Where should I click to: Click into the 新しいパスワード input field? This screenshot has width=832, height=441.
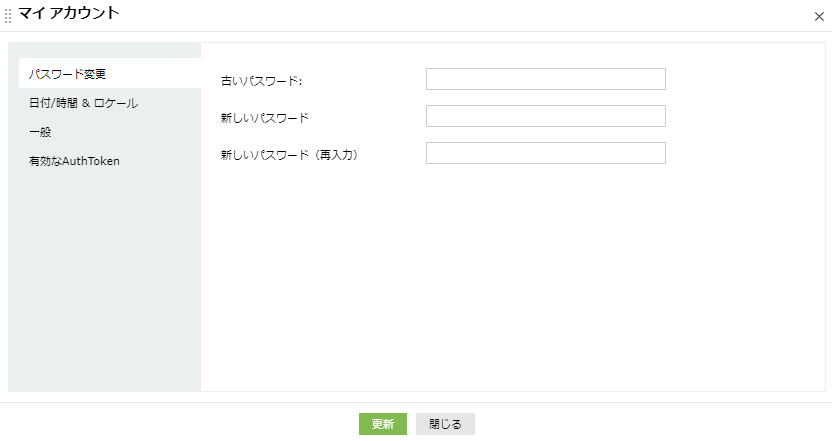pos(545,117)
